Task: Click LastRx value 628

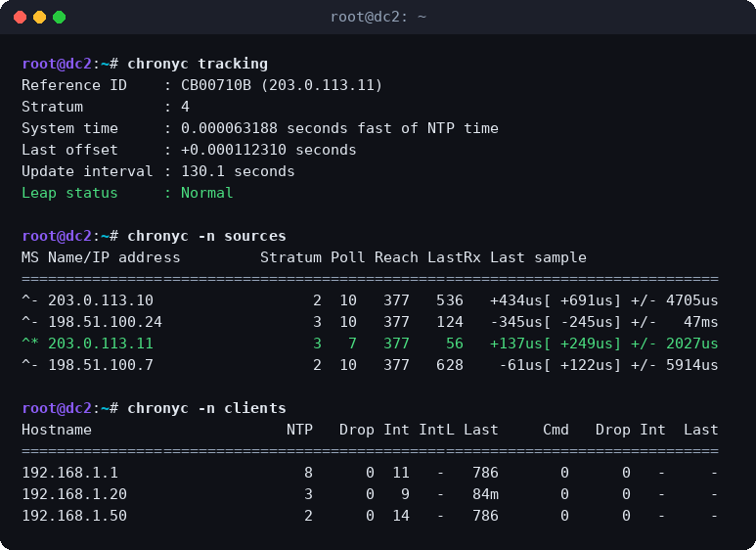Action: coord(449,365)
